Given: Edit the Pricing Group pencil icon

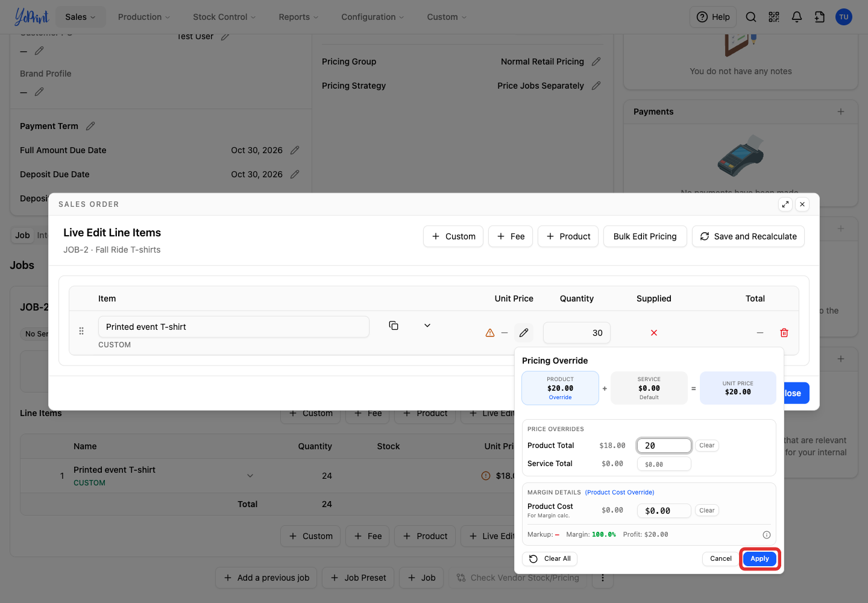Looking at the screenshot, I should (x=596, y=62).
